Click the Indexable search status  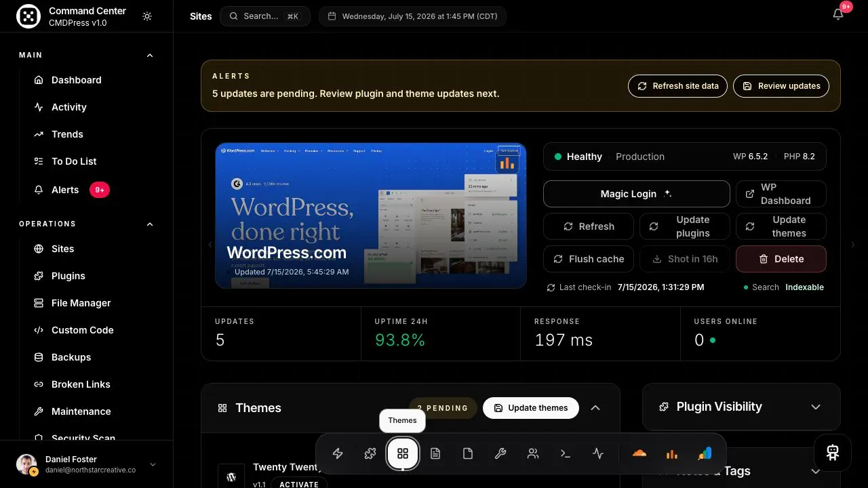point(804,287)
